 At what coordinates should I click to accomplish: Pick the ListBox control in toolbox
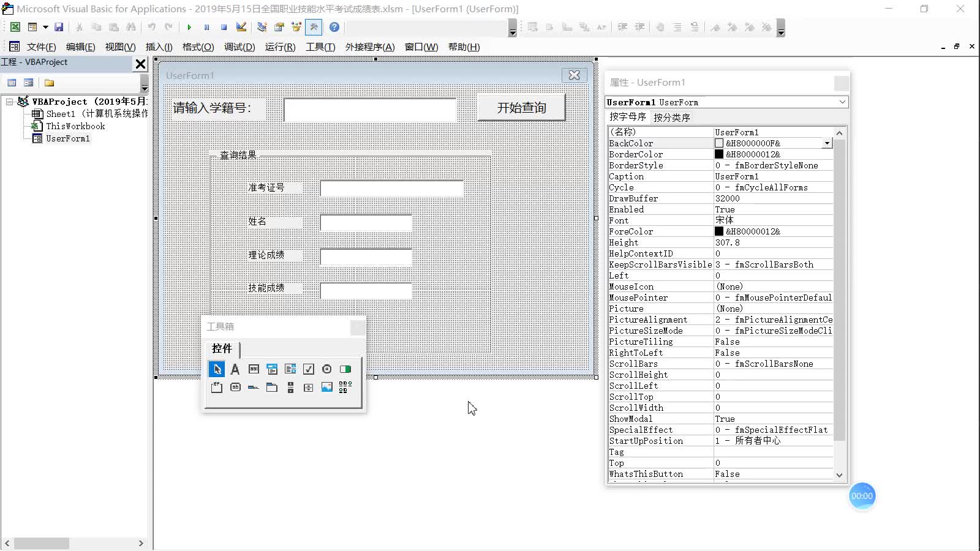point(290,369)
